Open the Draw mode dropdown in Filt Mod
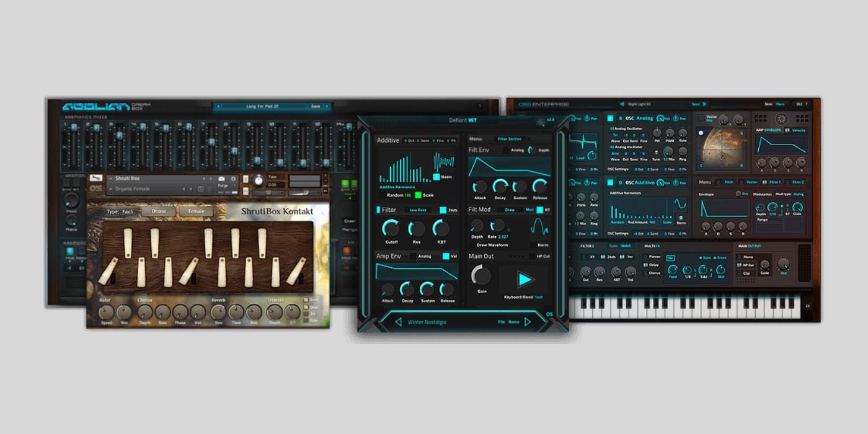The height and width of the screenshot is (434, 868). [x=510, y=210]
